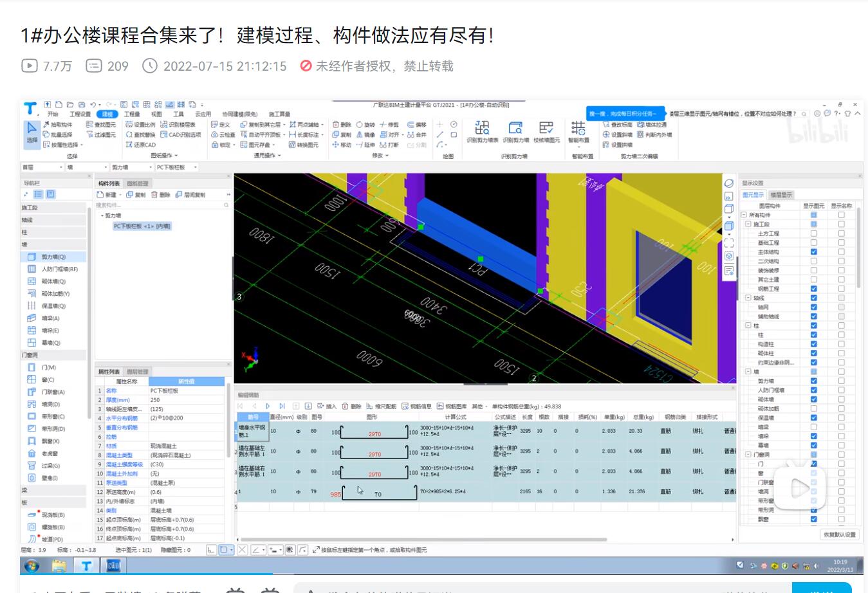
Task: Toggle 显示图元 checkbox for 剪力墙 row
Action: click(x=813, y=381)
